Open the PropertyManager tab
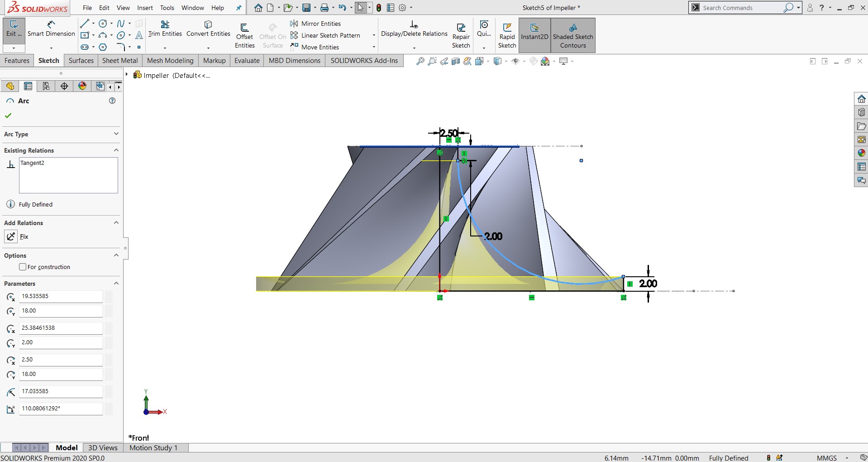This screenshot has width=868, height=462. [28, 86]
